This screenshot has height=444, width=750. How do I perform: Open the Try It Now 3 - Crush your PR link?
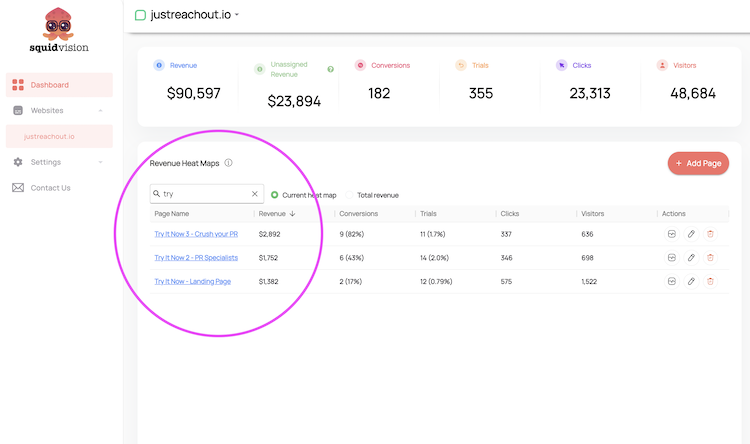click(196, 234)
